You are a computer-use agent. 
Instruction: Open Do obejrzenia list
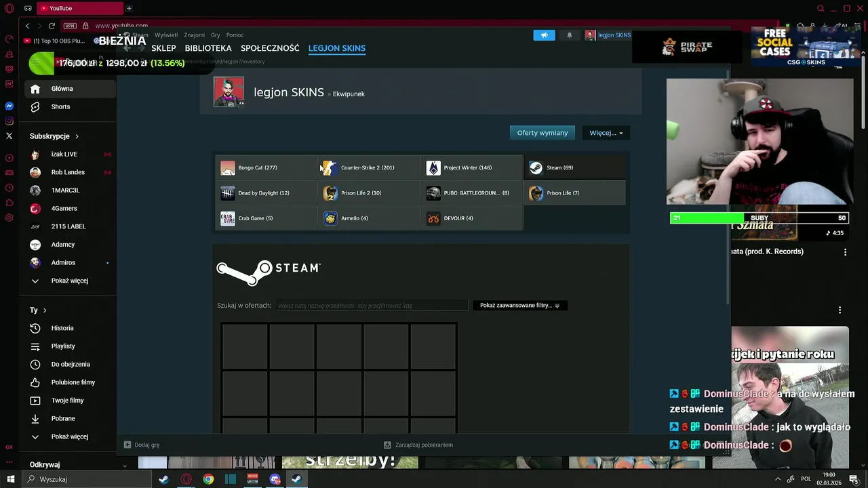click(x=69, y=365)
